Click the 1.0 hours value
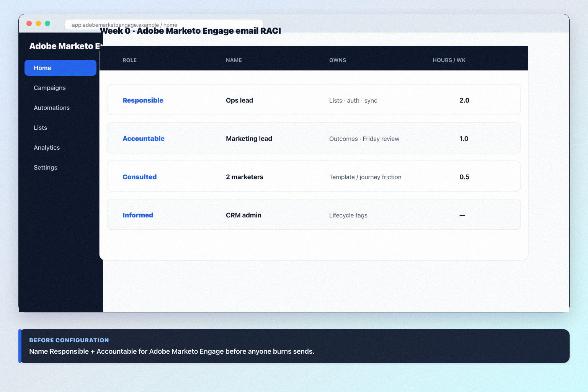 point(464,139)
